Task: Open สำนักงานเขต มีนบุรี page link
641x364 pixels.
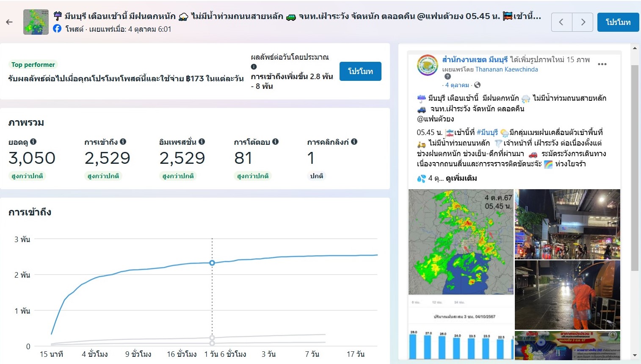Action: point(475,60)
